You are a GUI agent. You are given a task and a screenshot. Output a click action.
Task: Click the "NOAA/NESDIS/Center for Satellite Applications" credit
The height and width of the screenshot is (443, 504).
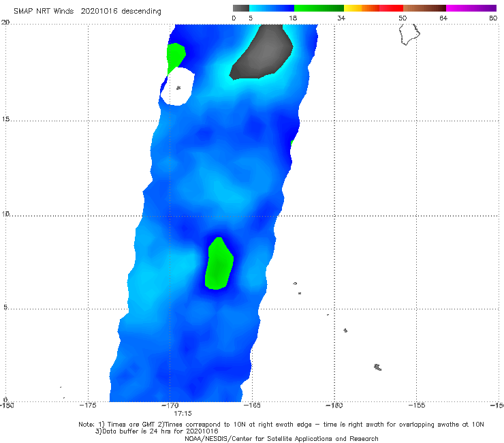(281, 439)
